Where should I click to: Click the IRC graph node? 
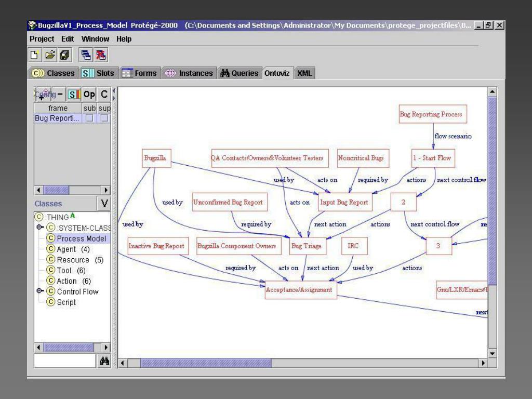pos(354,246)
